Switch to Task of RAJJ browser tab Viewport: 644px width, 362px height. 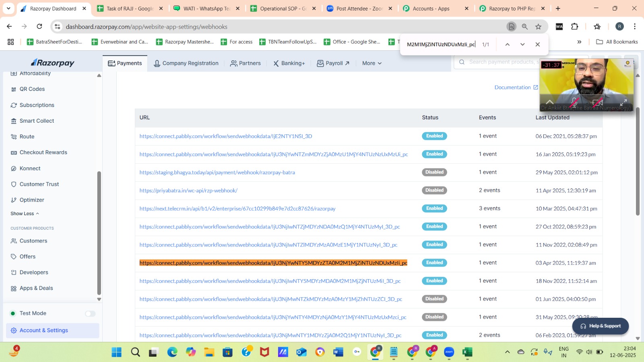click(130, 8)
